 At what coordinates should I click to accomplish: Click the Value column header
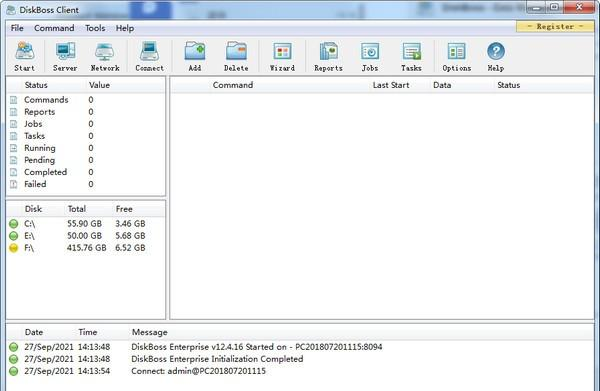pos(99,85)
